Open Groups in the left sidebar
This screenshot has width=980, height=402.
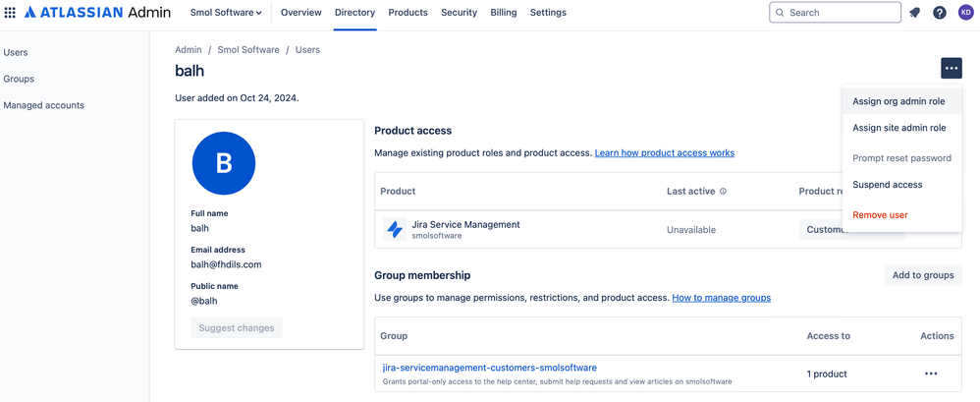(19, 79)
